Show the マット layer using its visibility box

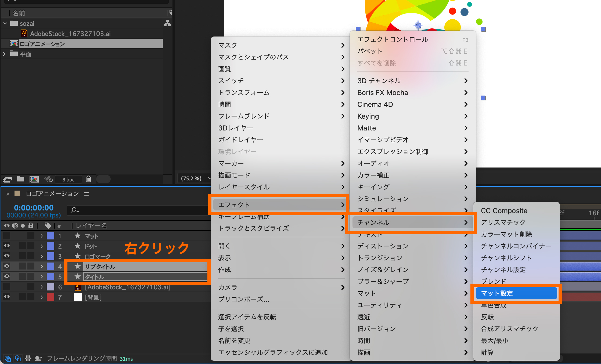7,236
